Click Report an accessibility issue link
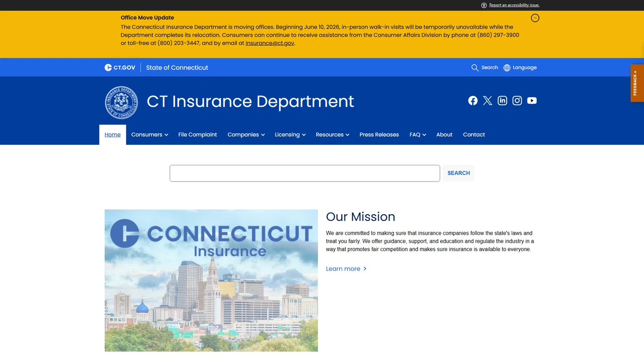Image resolution: width=644 pixels, height=362 pixels. (514, 5)
